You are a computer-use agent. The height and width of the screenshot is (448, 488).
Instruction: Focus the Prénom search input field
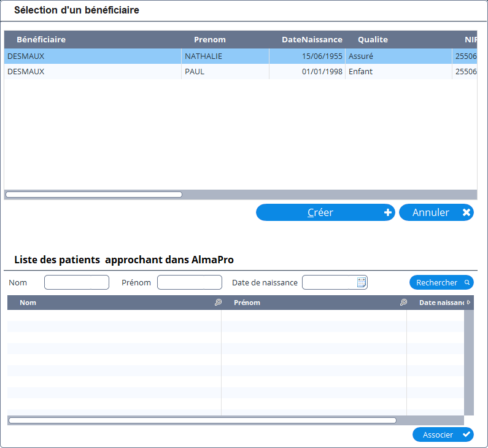tap(189, 282)
